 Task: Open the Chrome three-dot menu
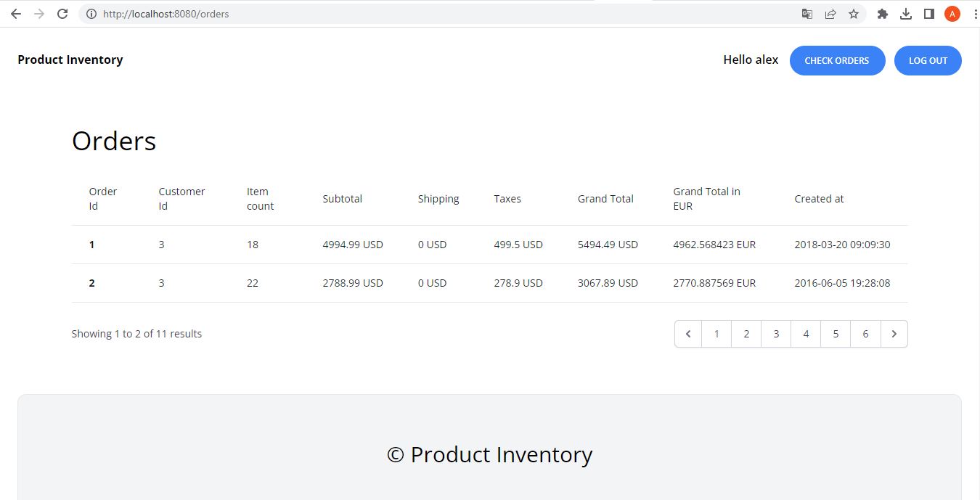(x=974, y=13)
